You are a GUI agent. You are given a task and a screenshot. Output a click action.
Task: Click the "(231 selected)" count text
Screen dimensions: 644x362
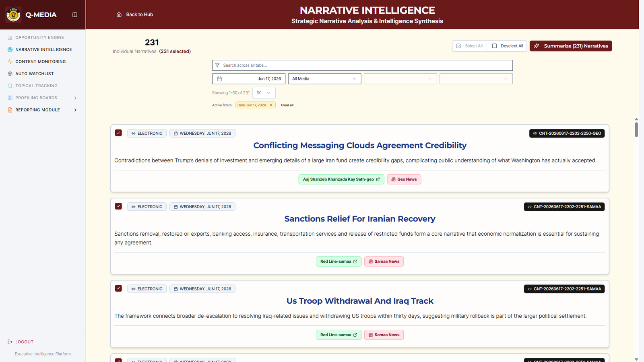pos(175,51)
